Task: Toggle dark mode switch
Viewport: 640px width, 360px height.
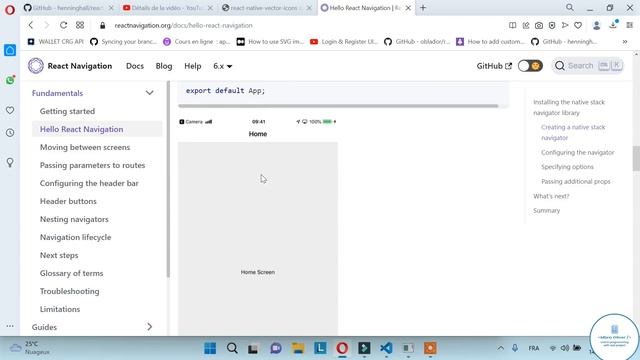Action: [530, 66]
